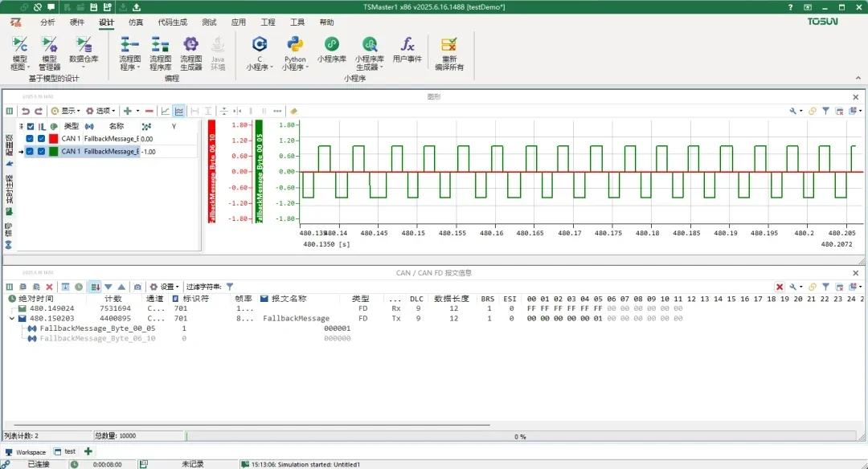Screen dimensions: 868x469
Task: Toggle second checkbox of green FallbackMessage signal
Action: click(41, 151)
